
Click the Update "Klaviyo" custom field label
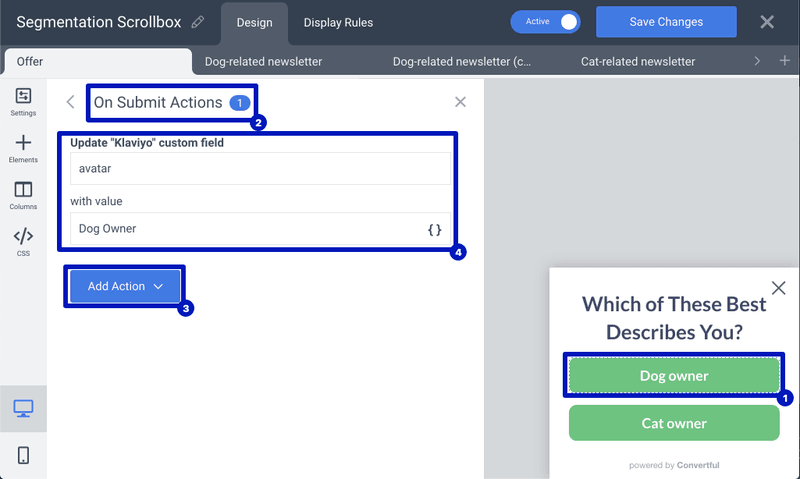point(147,143)
